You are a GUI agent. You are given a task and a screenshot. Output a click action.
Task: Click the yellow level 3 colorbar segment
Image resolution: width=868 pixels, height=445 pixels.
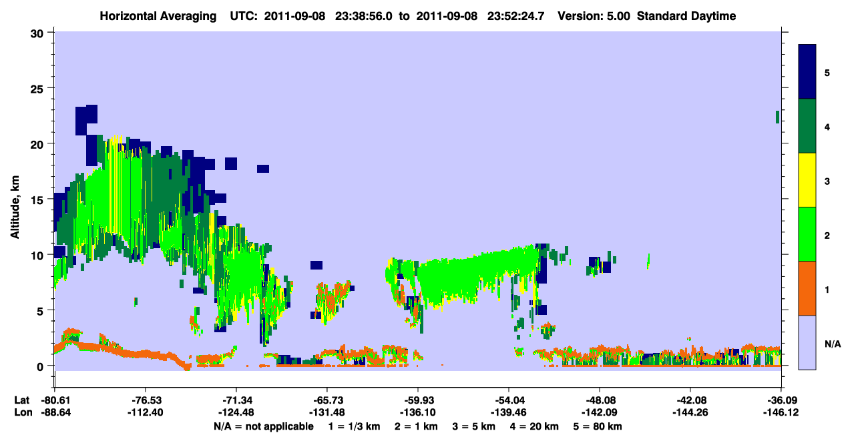pos(807,180)
